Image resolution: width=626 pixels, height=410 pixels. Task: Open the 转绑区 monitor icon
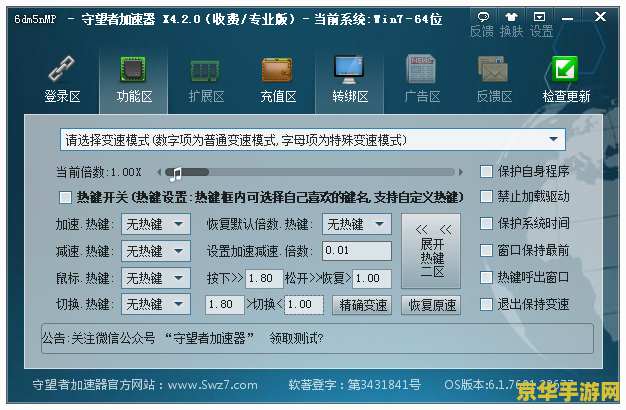[x=349, y=69]
